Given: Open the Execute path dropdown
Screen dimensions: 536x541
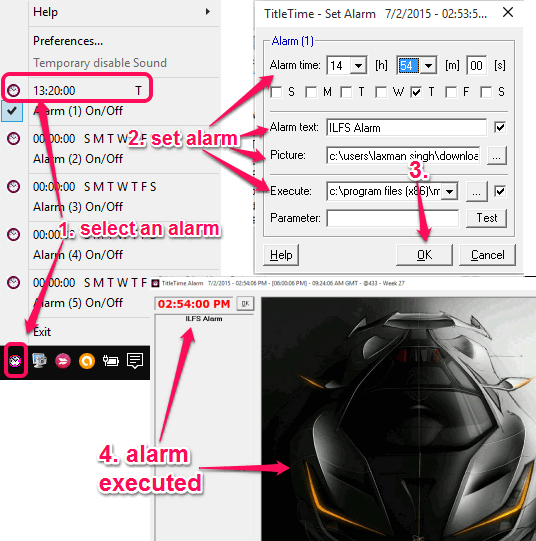Looking at the screenshot, I should point(449,191).
